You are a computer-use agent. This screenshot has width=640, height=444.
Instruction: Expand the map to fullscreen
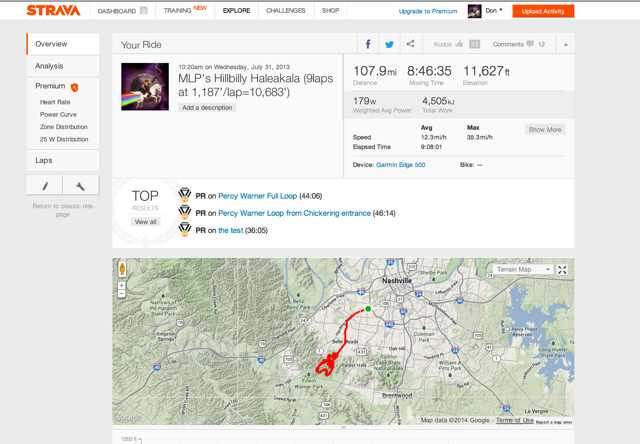coord(563,270)
